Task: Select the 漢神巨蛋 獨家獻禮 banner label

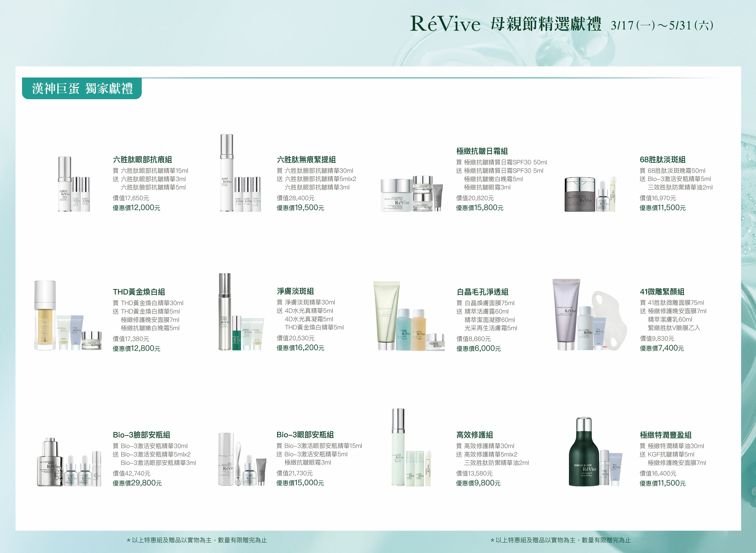Action: [82, 89]
